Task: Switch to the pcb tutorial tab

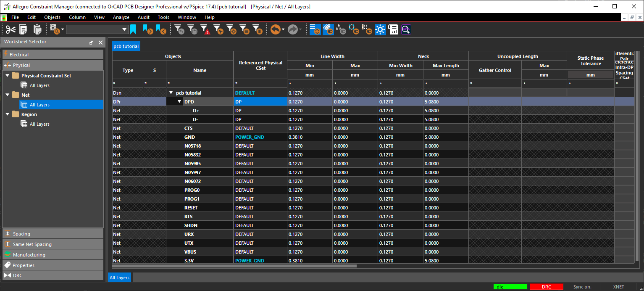Action: tap(126, 46)
